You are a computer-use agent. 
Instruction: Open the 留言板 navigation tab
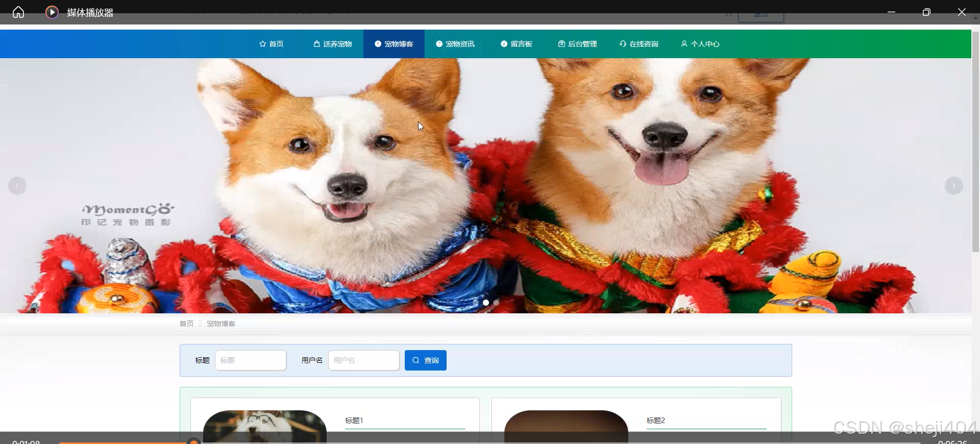(517, 44)
